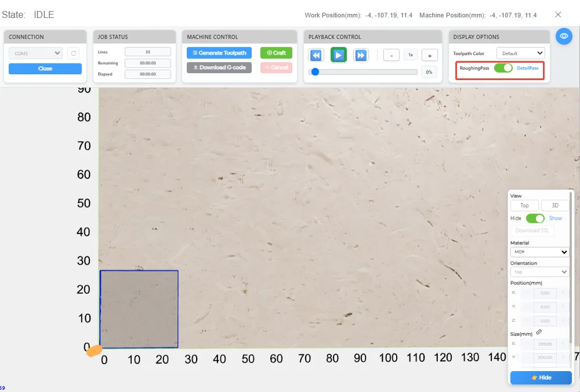Decrease playback speed with minus button
The width and height of the screenshot is (580, 392).
[391, 55]
